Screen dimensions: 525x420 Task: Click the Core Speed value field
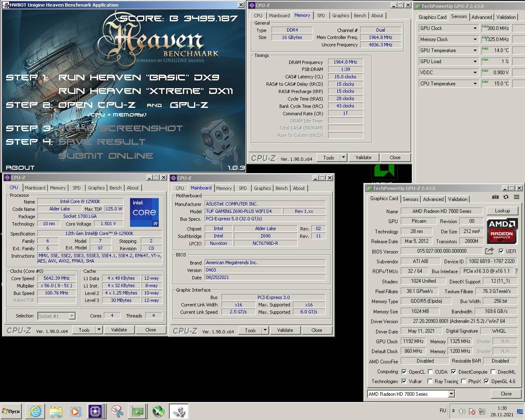point(57,278)
